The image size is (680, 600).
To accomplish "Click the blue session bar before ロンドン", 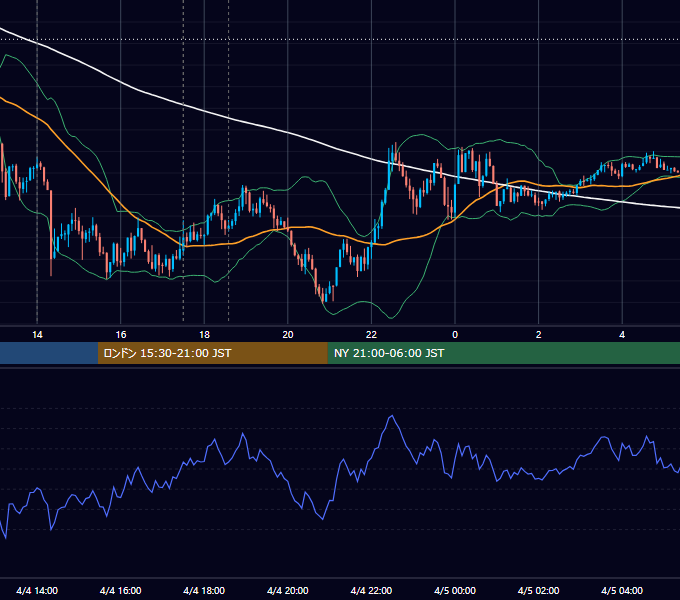I will pos(49,353).
